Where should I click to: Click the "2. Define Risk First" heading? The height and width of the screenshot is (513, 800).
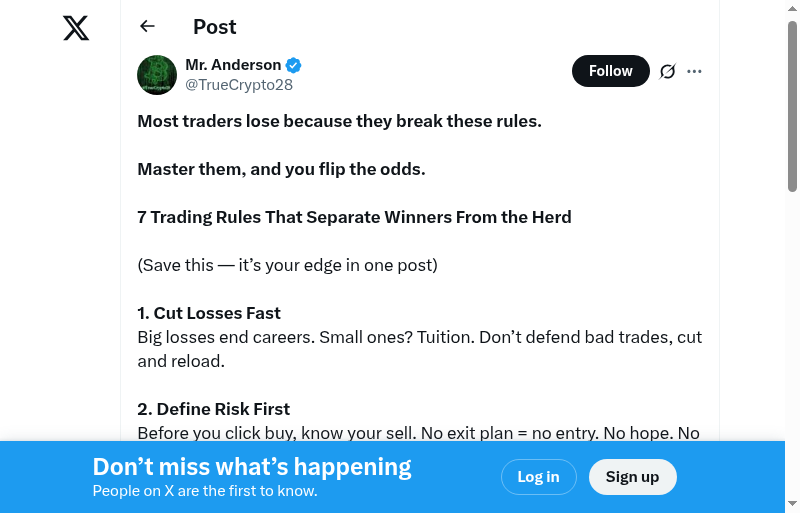pos(213,409)
